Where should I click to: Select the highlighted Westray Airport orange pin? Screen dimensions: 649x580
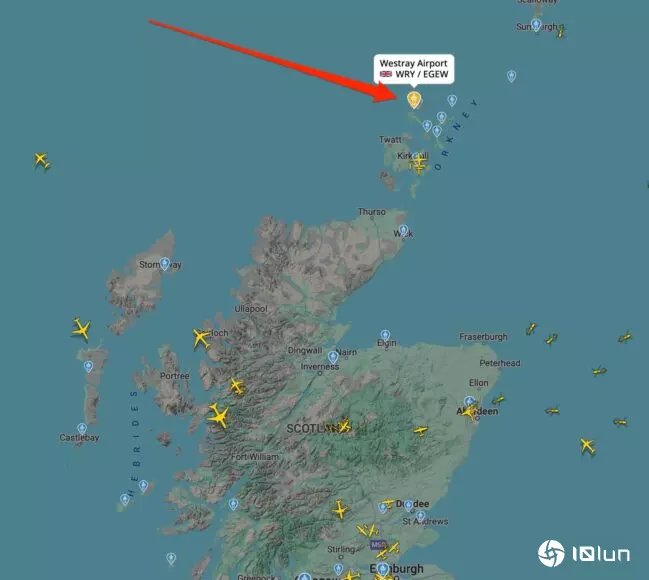pyautogui.click(x=414, y=100)
